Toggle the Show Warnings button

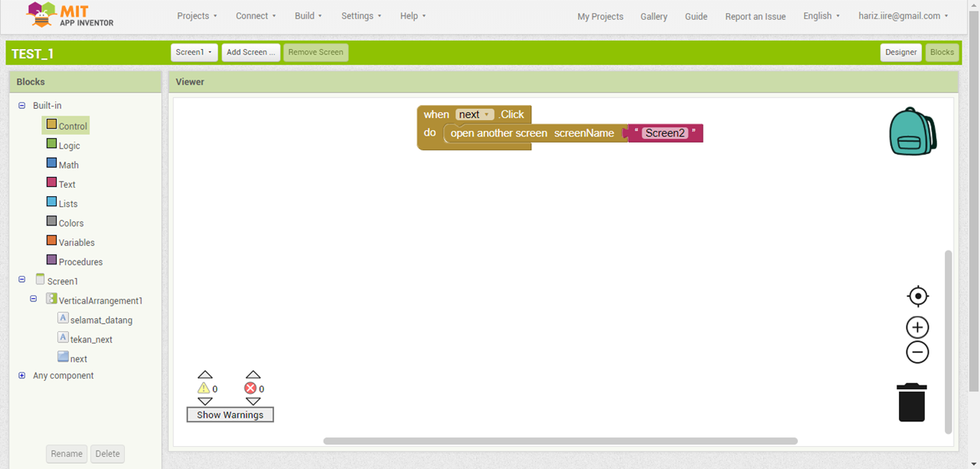(x=230, y=415)
